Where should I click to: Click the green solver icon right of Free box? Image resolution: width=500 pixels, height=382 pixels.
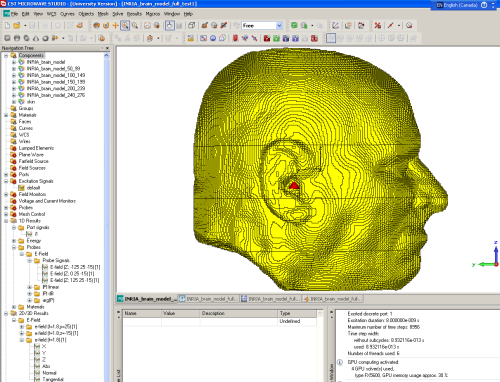pyautogui.click(x=294, y=25)
